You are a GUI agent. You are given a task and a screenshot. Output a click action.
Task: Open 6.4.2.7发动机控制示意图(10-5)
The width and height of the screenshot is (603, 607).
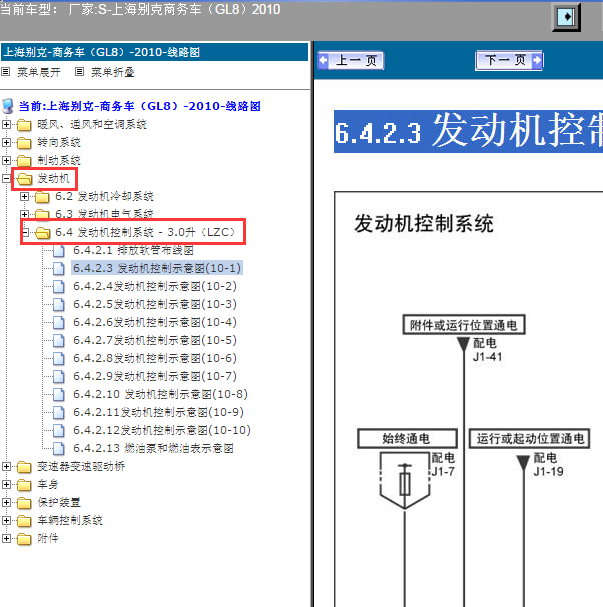(x=155, y=340)
